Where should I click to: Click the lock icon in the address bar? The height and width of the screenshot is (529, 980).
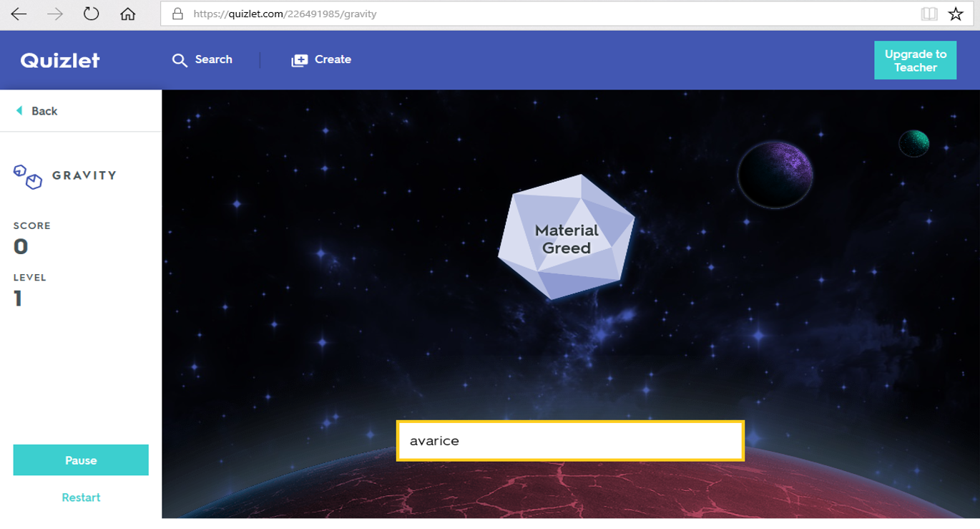(177, 13)
